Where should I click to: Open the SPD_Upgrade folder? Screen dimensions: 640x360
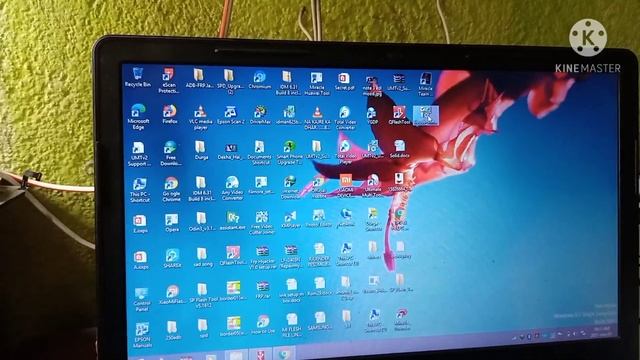[x=230, y=81]
